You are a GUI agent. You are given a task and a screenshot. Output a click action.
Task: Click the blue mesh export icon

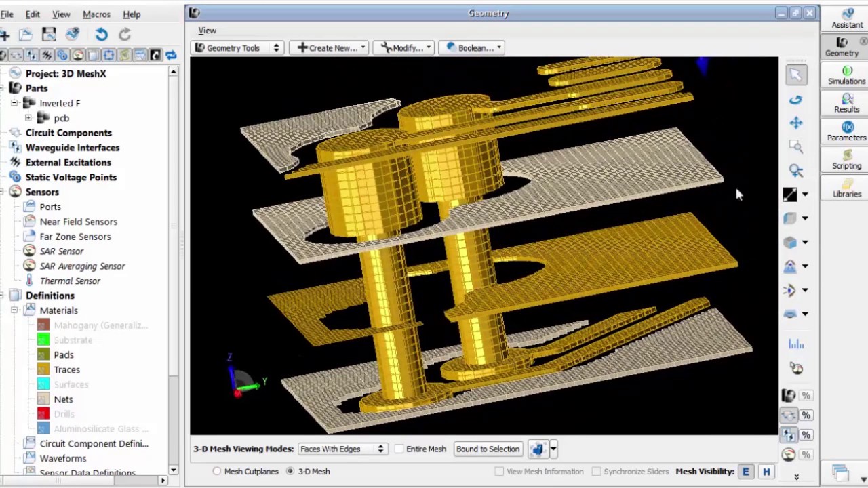(538, 449)
